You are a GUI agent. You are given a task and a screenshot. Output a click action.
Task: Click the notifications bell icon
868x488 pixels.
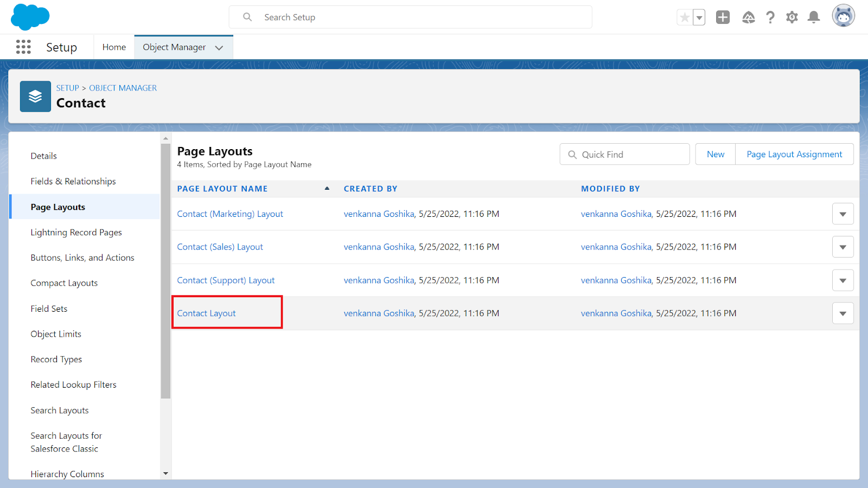click(x=814, y=17)
